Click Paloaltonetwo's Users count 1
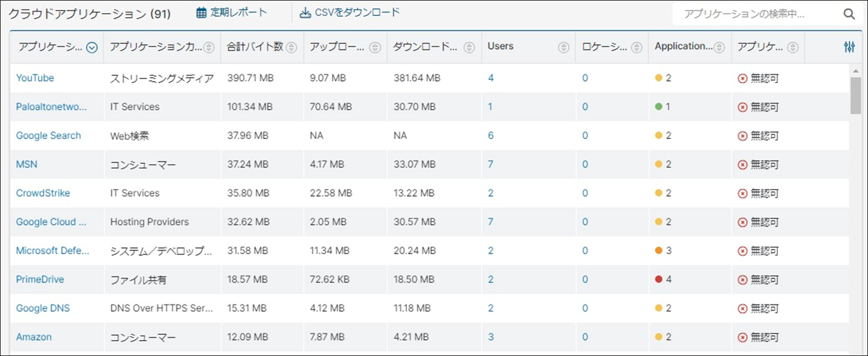Viewport: 868px width, 356px height. point(490,107)
